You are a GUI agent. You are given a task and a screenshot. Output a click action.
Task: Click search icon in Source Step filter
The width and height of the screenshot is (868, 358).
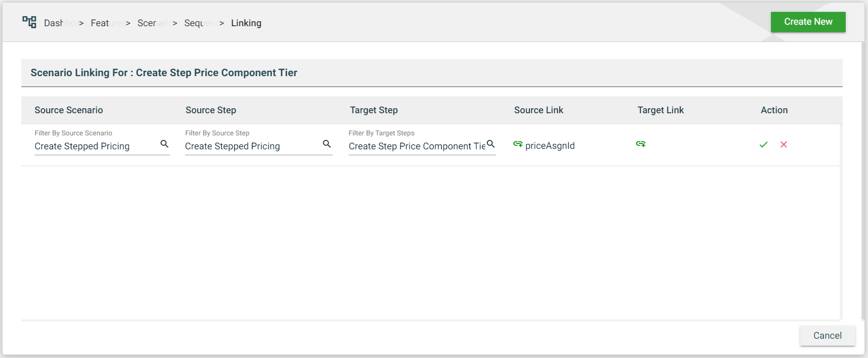pyautogui.click(x=327, y=144)
